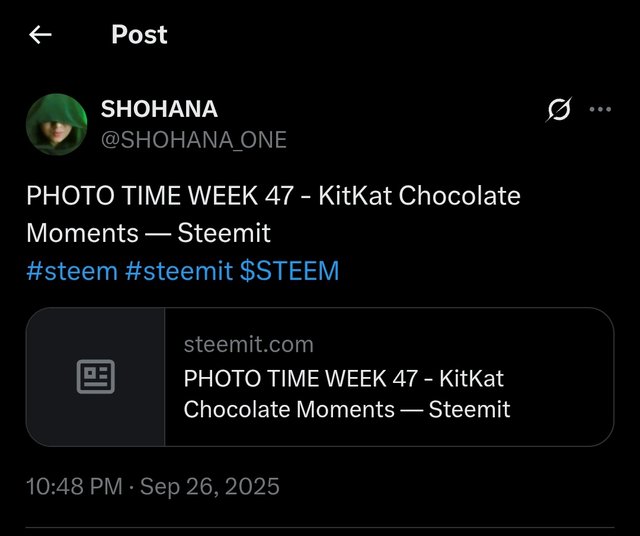Viewport: 640px width, 536px height.
Task: Tap the back arrow icon
Action: (40, 35)
